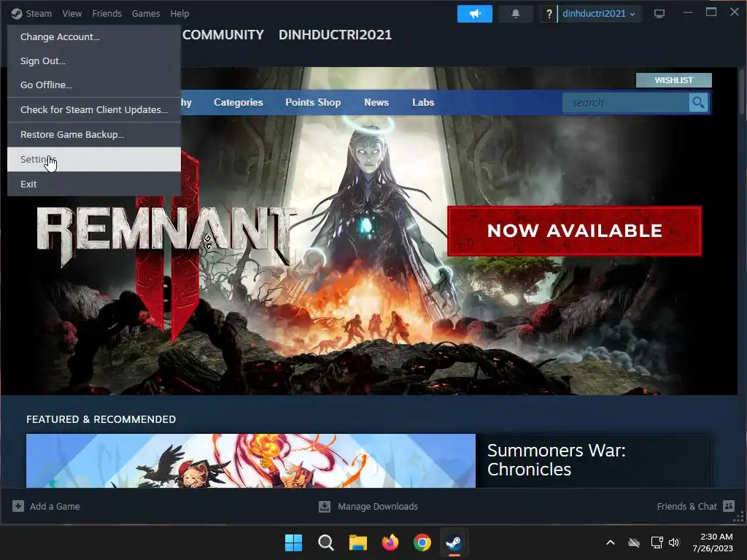Click in the store search field
This screenshot has width=747, height=560.
(x=625, y=102)
